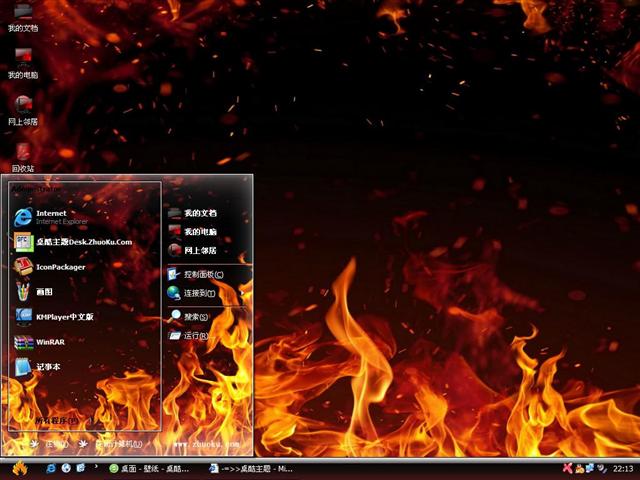
Task: Expand the quick launch overflow chevron
Action: click(x=96, y=466)
